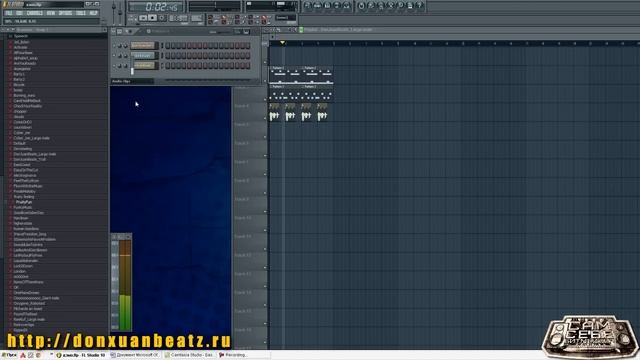The height and width of the screenshot is (360, 640).
Task: Show project info toolbar icon
Action: pos(410,5)
